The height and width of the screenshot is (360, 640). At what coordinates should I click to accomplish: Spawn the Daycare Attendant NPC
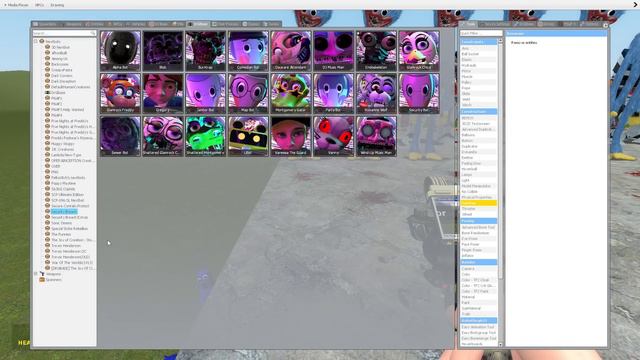pyautogui.click(x=291, y=51)
